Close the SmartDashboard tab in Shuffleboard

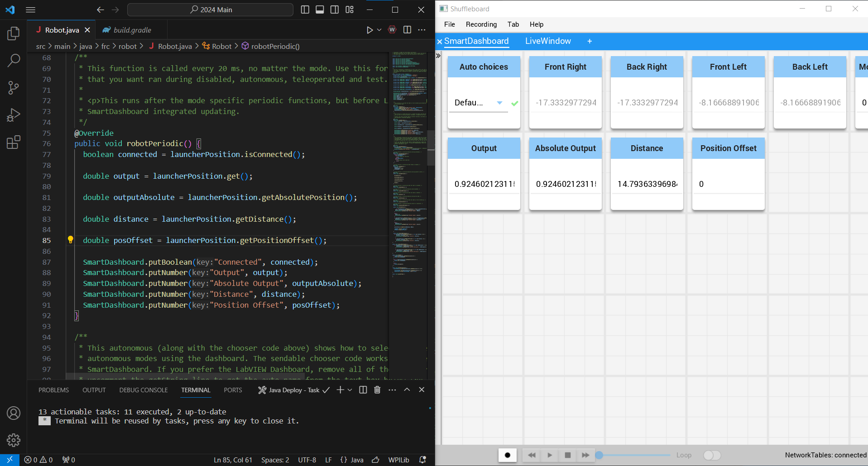tap(439, 42)
